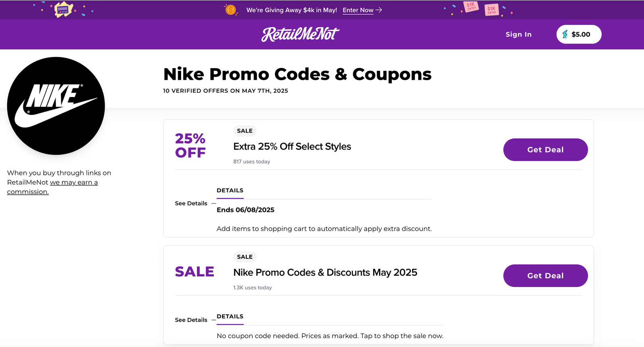Click the lightning bolt cash back icon

(x=565, y=34)
